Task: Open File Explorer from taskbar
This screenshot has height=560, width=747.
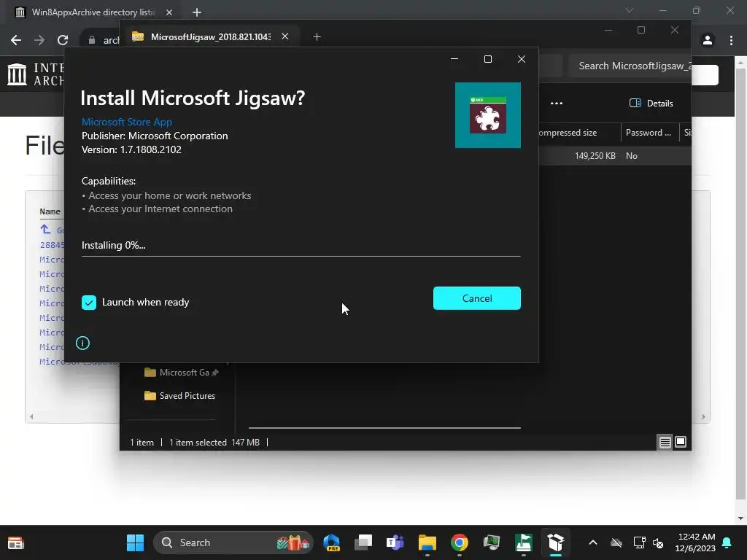Action: pos(427,542)
